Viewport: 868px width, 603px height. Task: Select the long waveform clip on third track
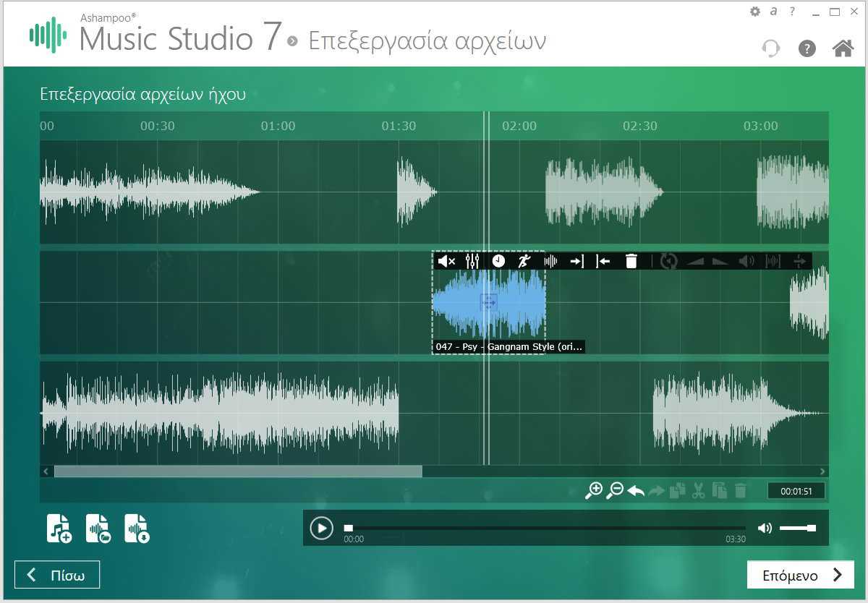pyautogui.click(x=220, y=413)
